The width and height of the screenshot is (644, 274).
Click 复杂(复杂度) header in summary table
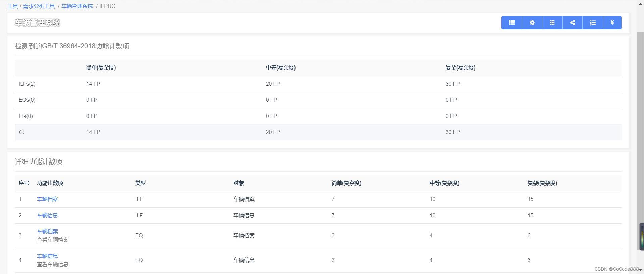tap(461, 67)
